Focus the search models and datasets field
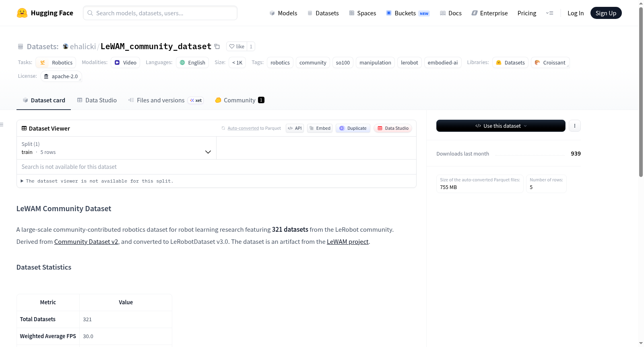Viewport: 644px width, 347px height. (160, 13)
